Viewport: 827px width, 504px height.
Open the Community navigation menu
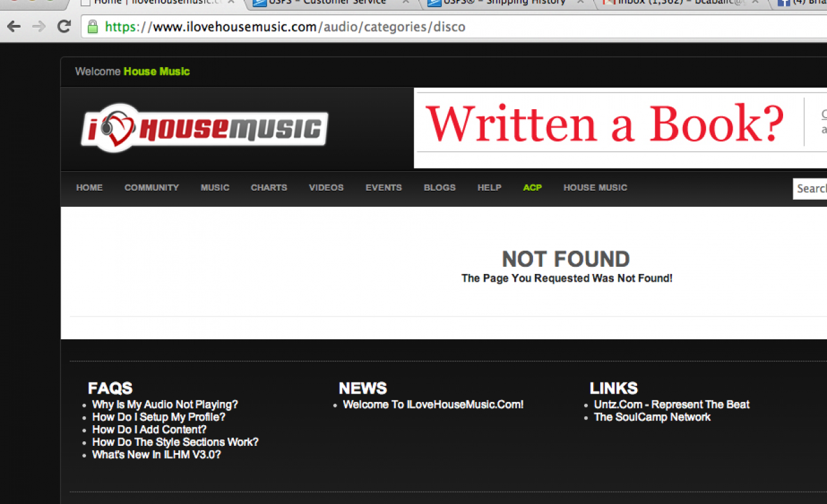pos(152,187)
